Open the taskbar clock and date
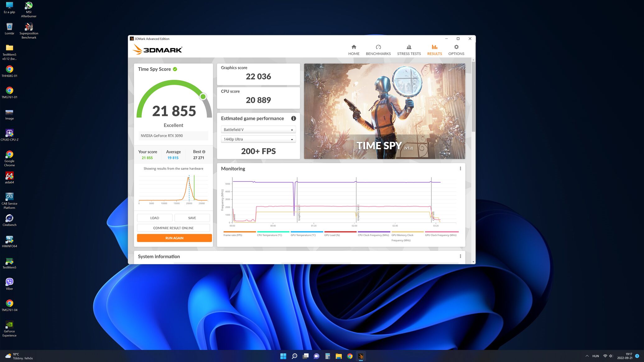Viewport: 644px width, 362px height. (625, 356)
